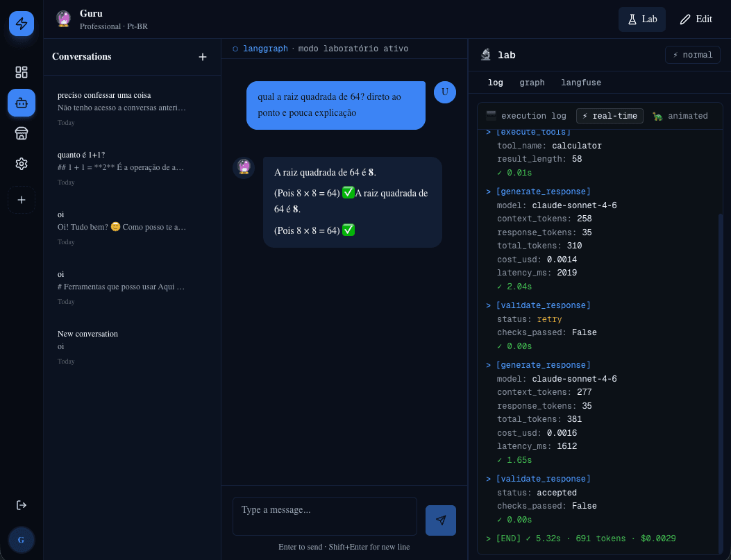The image size is (731, 560).
Task: Click the Guru avatar in the top bar
Action: pyautogui.click(x=63, y=19)
